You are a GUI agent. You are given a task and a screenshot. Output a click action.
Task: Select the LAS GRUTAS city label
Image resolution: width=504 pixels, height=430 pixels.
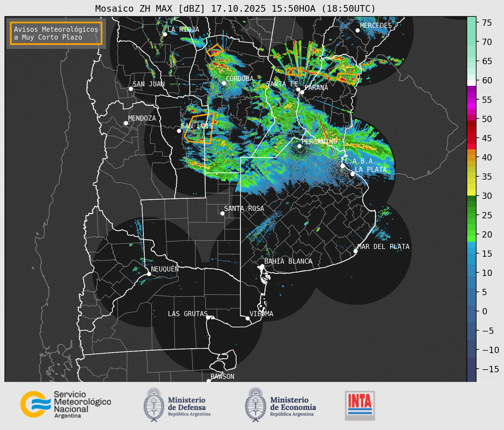coord(188,314)
